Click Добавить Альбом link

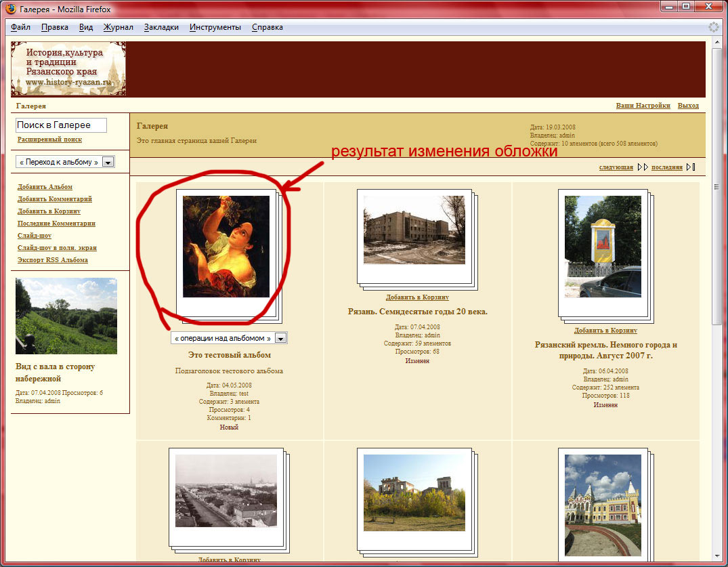pos(45,187)
